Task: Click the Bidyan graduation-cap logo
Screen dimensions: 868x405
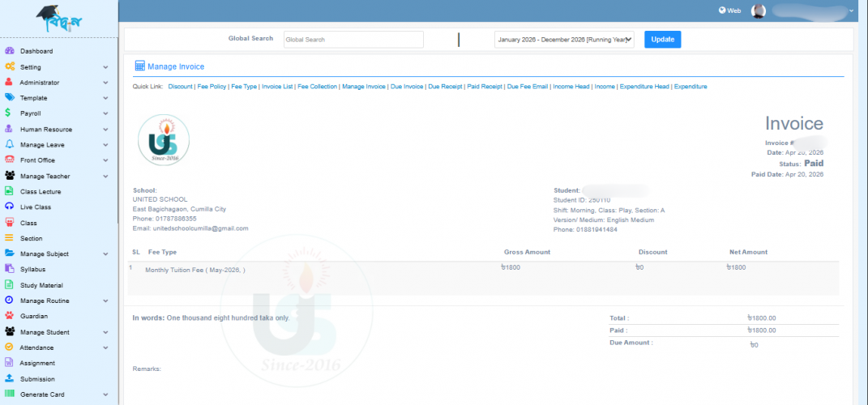Action: coord(58,19)
